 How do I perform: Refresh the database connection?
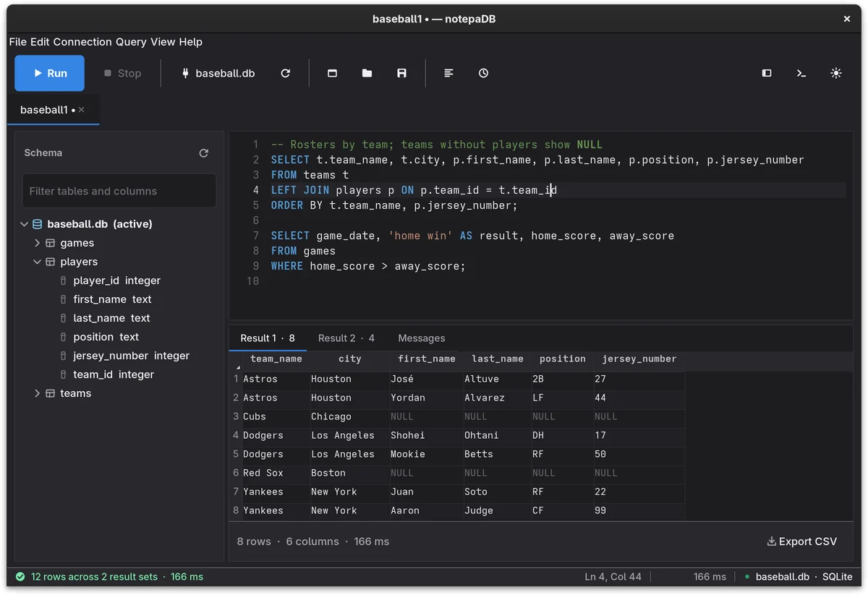pyautogui.click(x=285, y=73)
